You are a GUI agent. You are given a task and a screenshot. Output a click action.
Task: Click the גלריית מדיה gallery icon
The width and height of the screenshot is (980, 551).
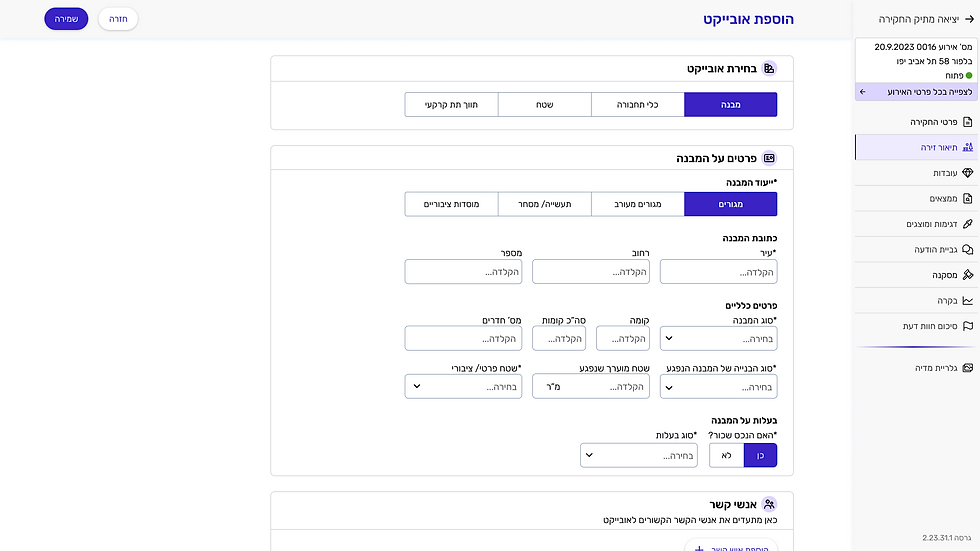(966, 368)
